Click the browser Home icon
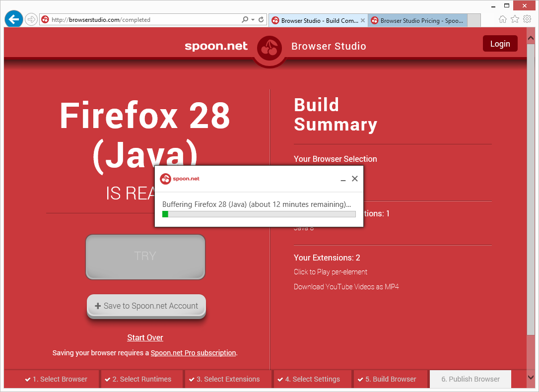This screenshot has width=539, height=392. pyautogui.click(x=503, y=19)
